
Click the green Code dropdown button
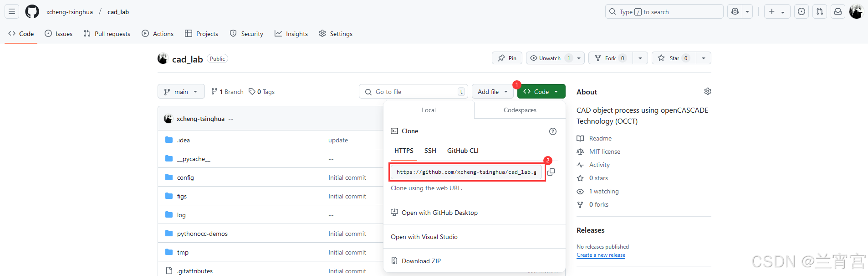(541, 92)
